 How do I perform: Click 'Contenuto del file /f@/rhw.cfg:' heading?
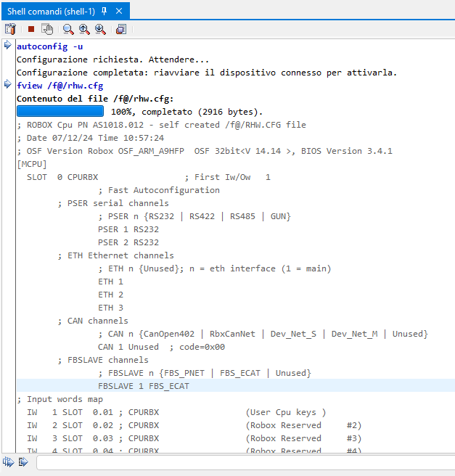coord(95,99)
